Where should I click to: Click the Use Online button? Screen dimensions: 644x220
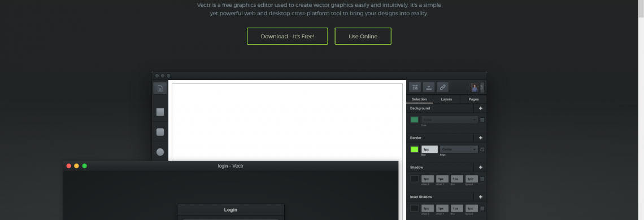(x=363, y=36)
